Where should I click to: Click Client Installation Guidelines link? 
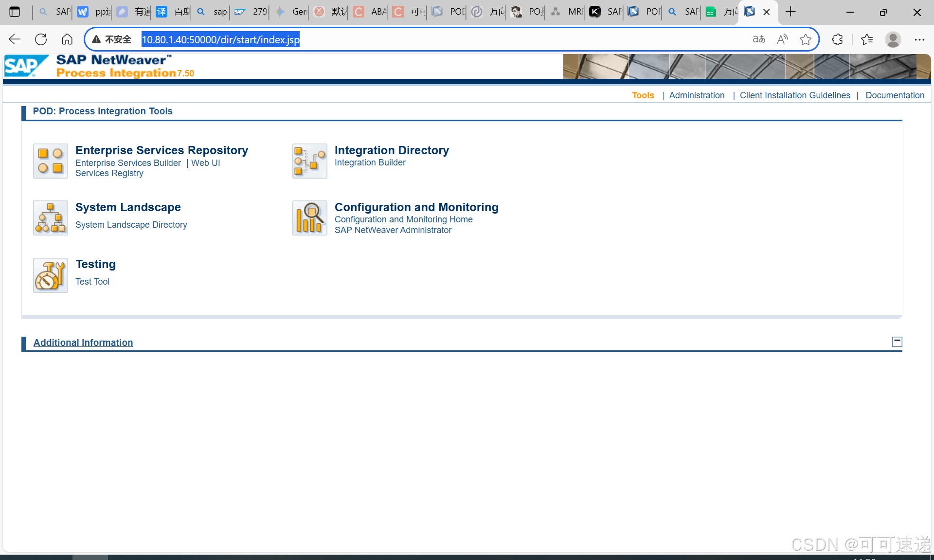click(794, 95)
